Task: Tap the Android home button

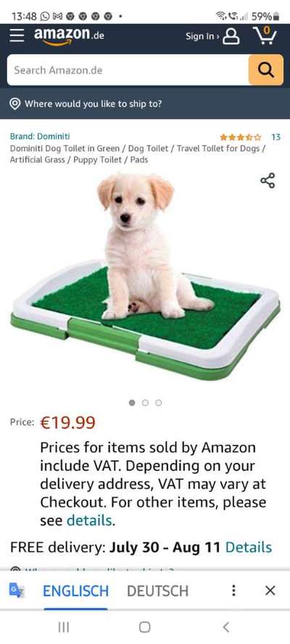Action: pos(144,627)
